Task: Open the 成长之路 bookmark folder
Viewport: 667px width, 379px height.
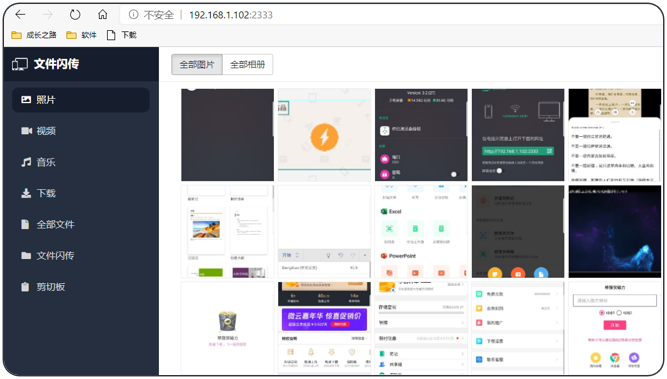Action: click(34, 35)
